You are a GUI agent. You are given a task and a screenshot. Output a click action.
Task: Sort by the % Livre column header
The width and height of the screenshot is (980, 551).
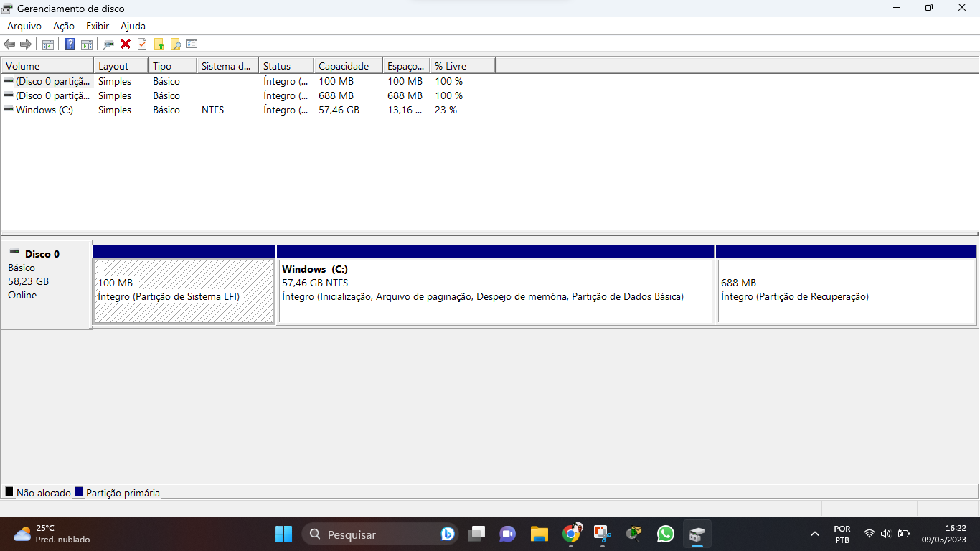tap(463, 66)
